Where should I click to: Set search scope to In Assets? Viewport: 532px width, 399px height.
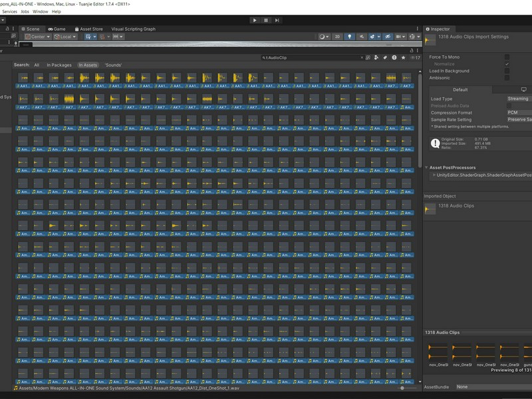click(x=88, y=65)
